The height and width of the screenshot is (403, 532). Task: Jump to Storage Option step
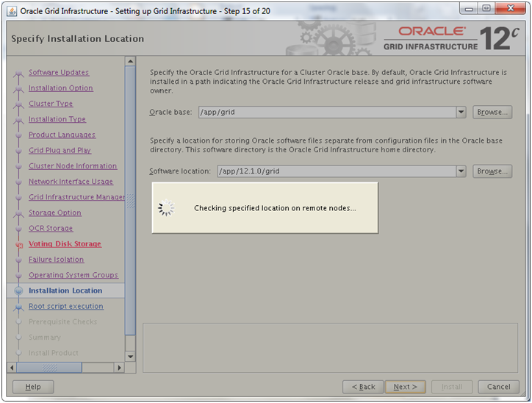55,213
